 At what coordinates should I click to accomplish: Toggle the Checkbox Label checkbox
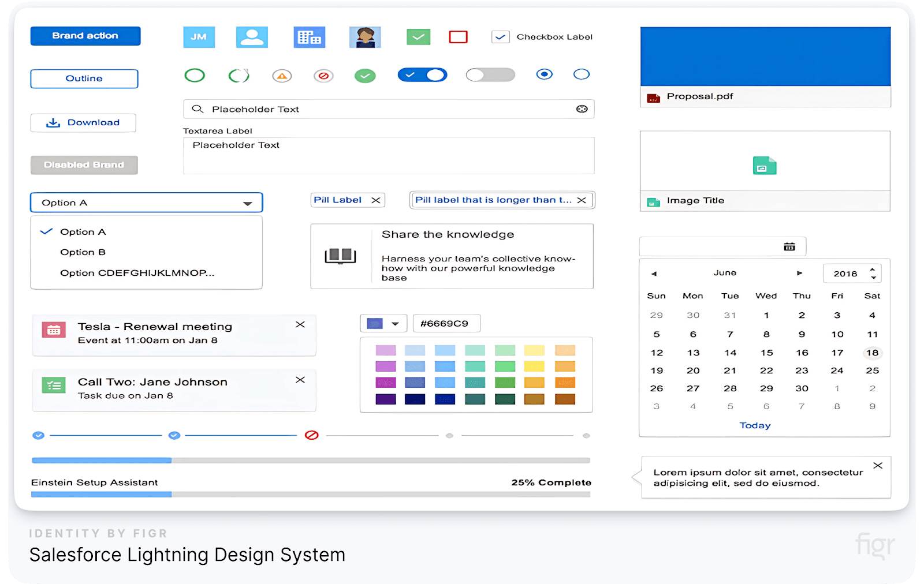coord(500,37)
